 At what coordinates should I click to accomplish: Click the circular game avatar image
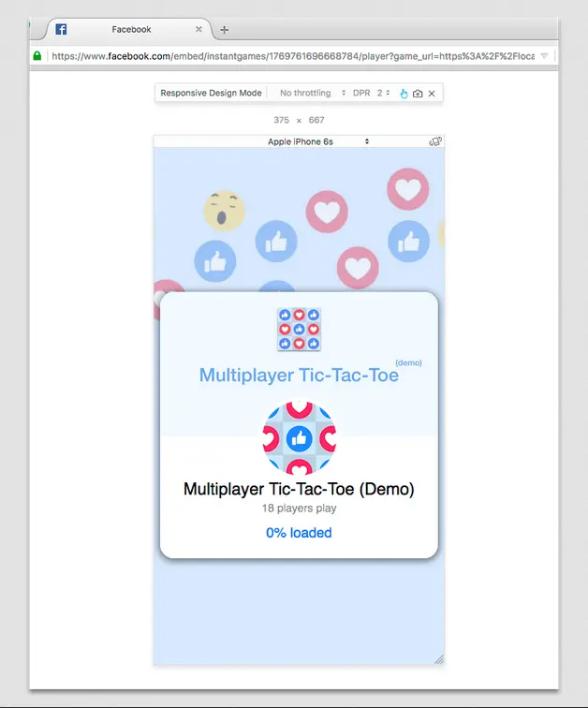pos(300,438)
